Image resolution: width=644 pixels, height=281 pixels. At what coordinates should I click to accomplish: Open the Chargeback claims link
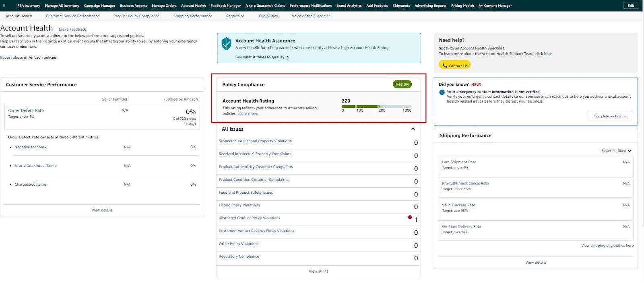(x=31, y=185)
